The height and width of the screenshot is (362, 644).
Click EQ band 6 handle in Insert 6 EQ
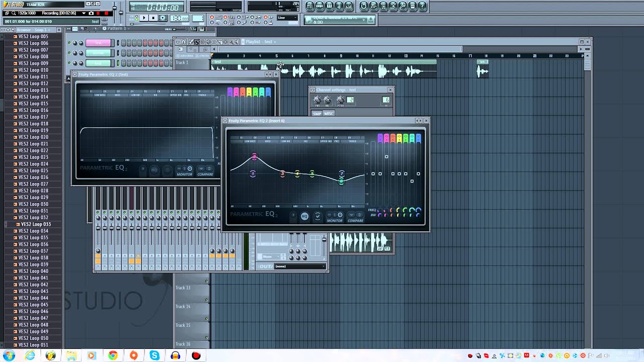click(341, 180)
